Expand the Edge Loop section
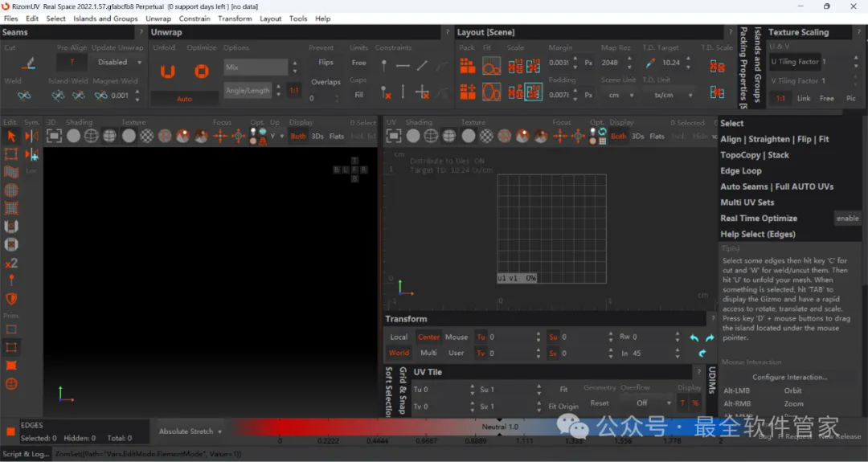 pos(741,171)
